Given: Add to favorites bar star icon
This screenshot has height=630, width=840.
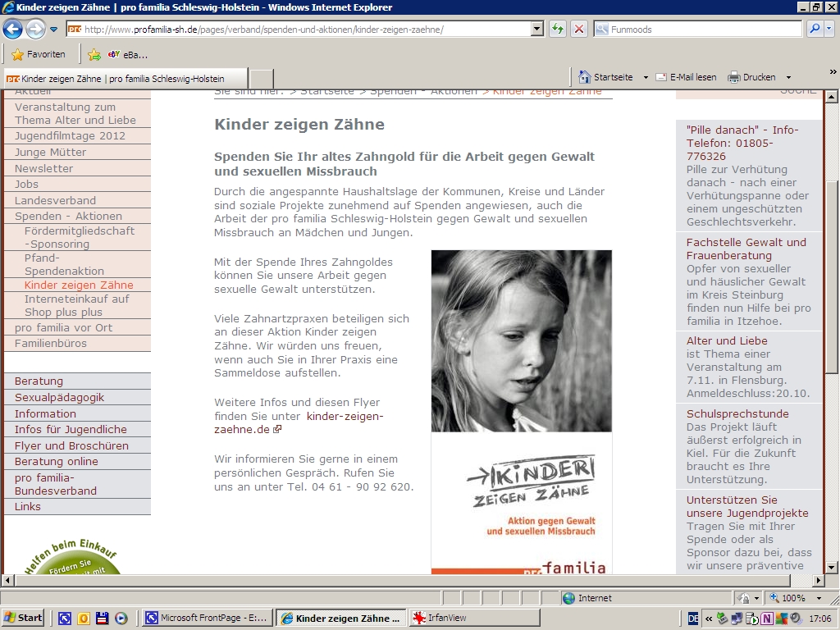Looking at the screenshot, I should (94, 55).
